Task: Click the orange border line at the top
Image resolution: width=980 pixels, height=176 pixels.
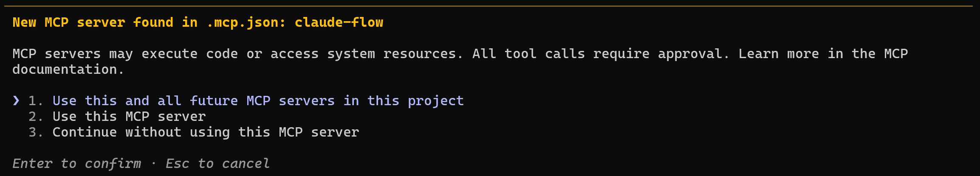Action: point(489,6)
